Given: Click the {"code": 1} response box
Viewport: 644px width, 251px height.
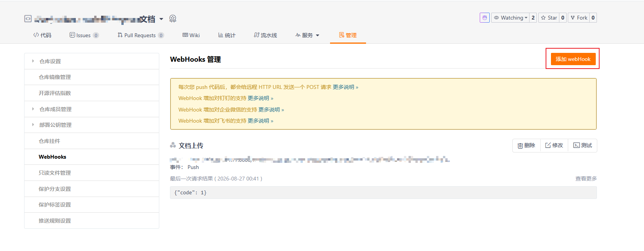Looking at the screenshot, I should (383, 193).
